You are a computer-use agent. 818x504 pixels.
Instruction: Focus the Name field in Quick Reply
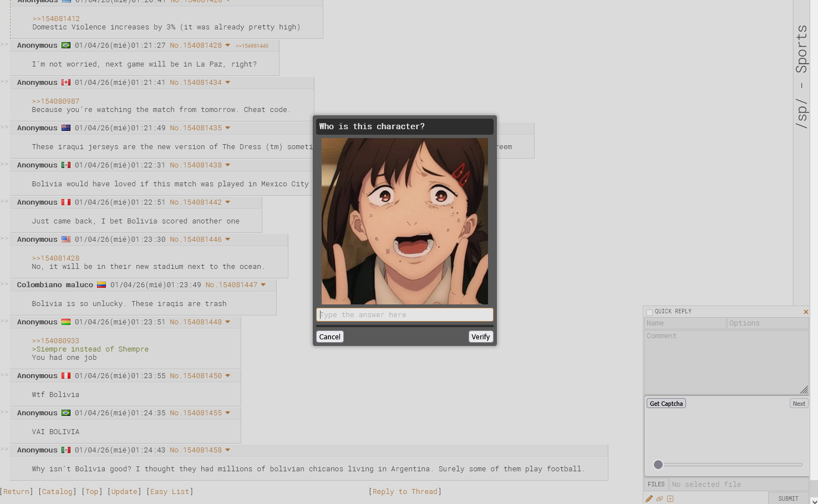point(685,323)
